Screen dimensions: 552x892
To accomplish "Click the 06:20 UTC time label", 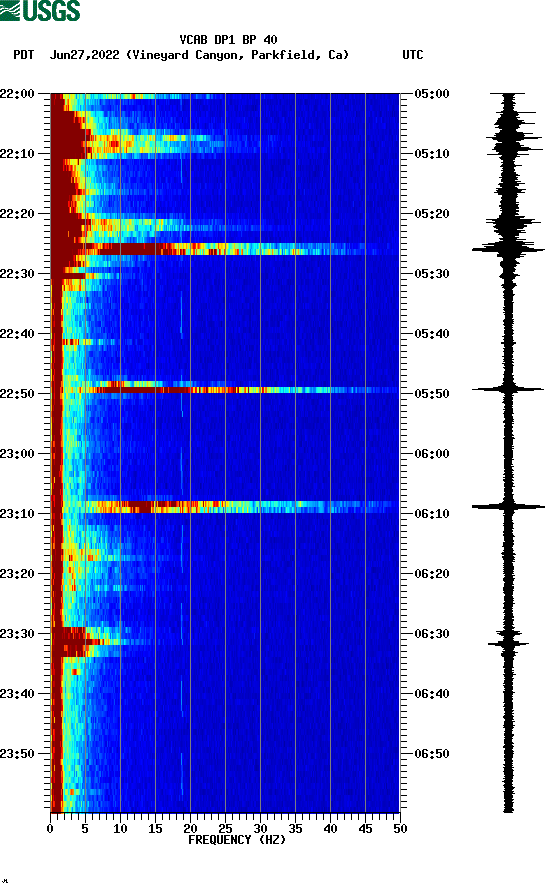I will click(432, 574).
